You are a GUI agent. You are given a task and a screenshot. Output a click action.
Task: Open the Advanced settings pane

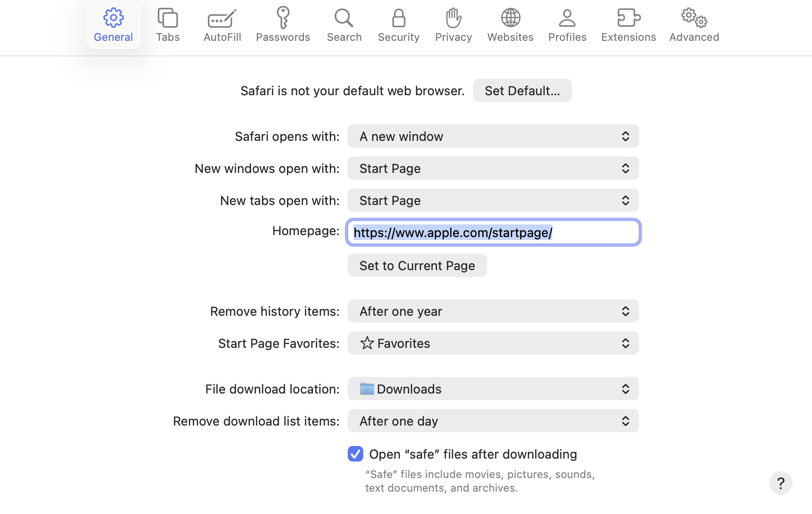click(694, 25)
